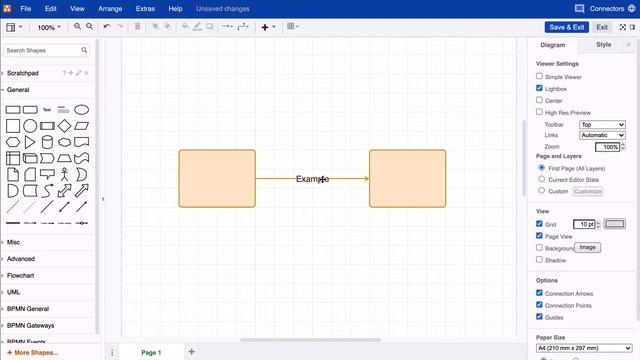Open the Links Automatic dropdown

tap(602, 135)
